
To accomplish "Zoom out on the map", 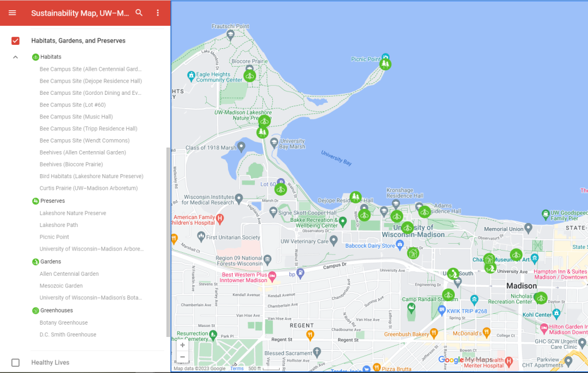I will coord(183,357).
